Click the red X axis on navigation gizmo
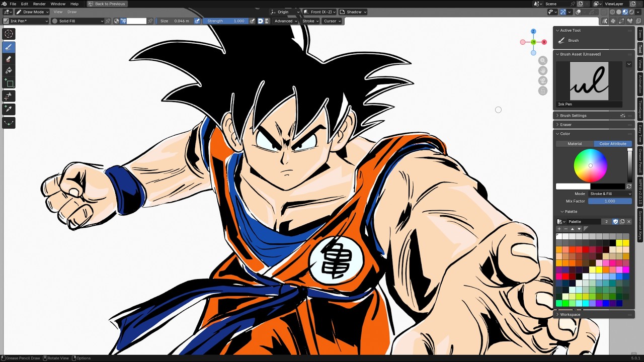 tap(544, 42)
